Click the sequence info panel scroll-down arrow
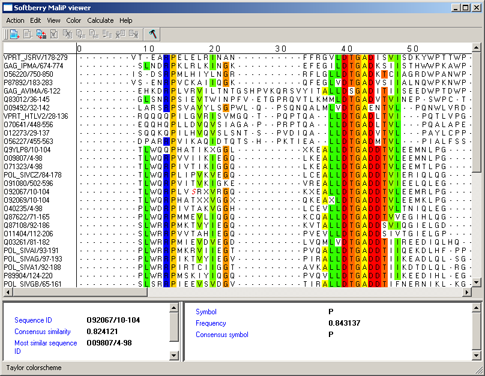Viewport: 485px width, 376px height. tap(174, 356)
